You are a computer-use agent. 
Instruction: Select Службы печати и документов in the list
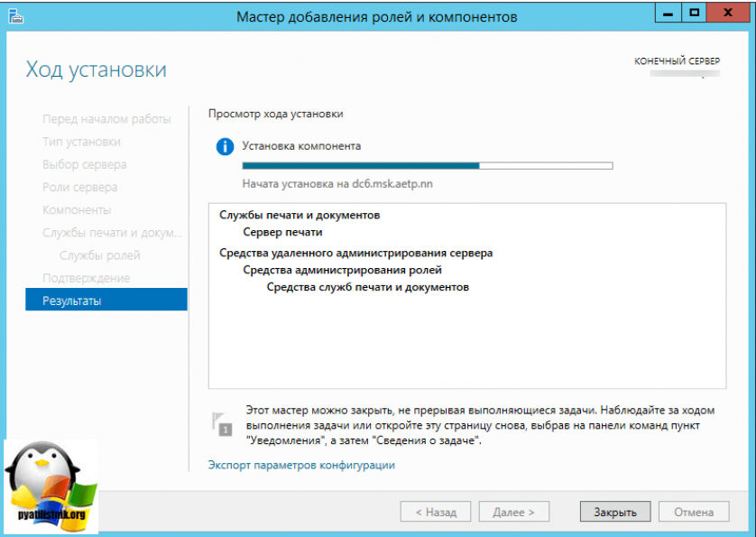click(x=300, y=215)
